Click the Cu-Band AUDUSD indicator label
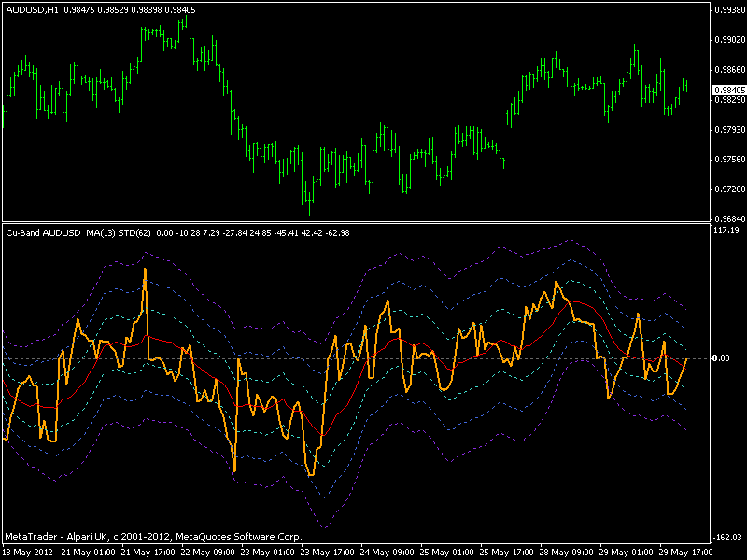The image size is (747, 560). (x=44, y=231)
